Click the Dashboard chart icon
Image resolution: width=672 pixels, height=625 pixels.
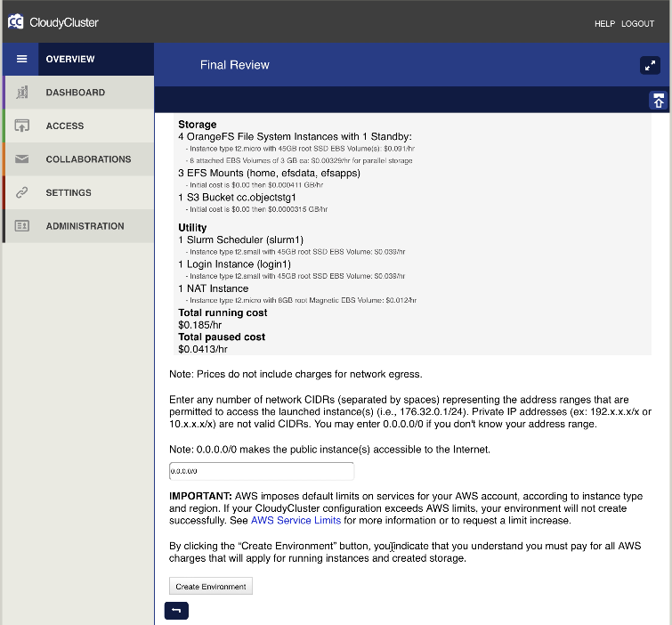(x=22, y=93)
